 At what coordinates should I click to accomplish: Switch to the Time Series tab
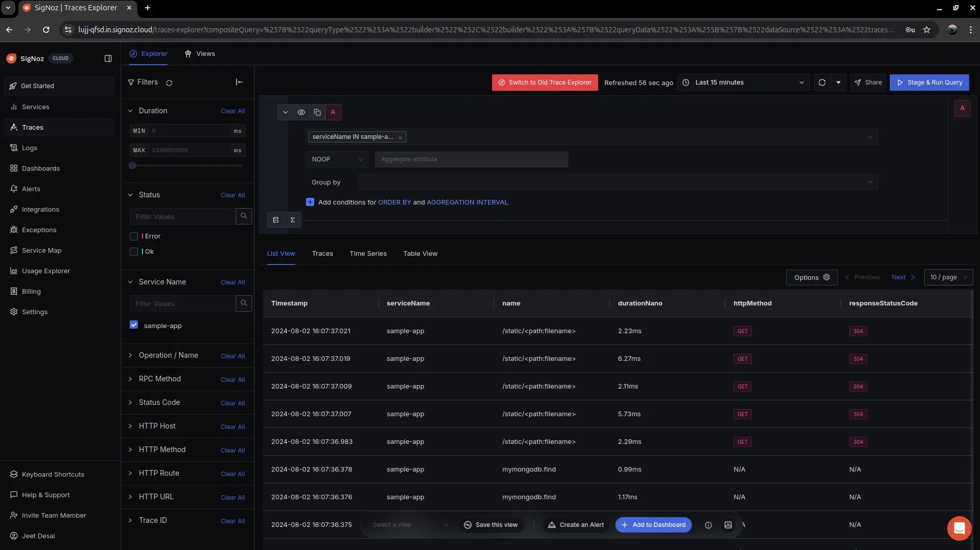368,254
